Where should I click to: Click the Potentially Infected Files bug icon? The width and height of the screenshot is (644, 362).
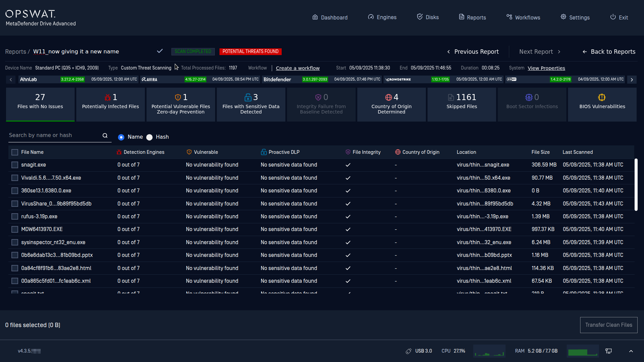click(108, 97)
